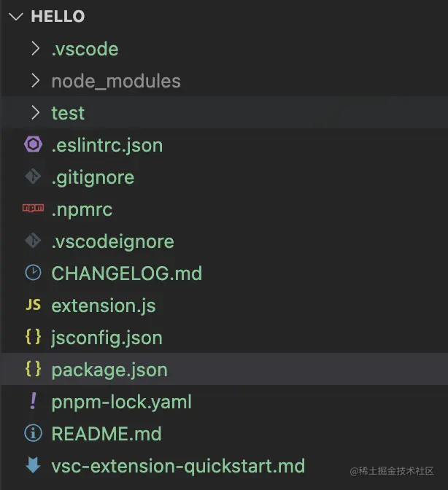448x490 pixels.
Task: Click the red npm icon for .npmrc
Action: (33, 209)
